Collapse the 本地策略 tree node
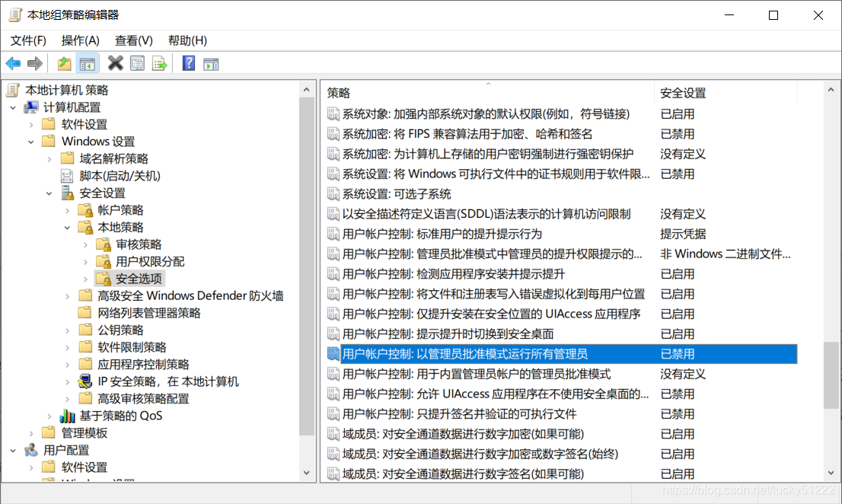Screen dimensions: 842x504 click(x=67, y=228)
